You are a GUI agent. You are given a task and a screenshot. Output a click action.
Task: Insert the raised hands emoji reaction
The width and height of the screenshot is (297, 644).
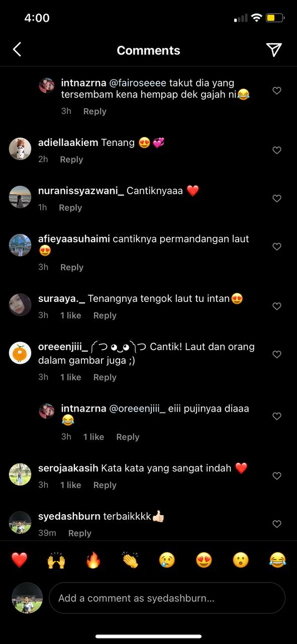(56, 560)
